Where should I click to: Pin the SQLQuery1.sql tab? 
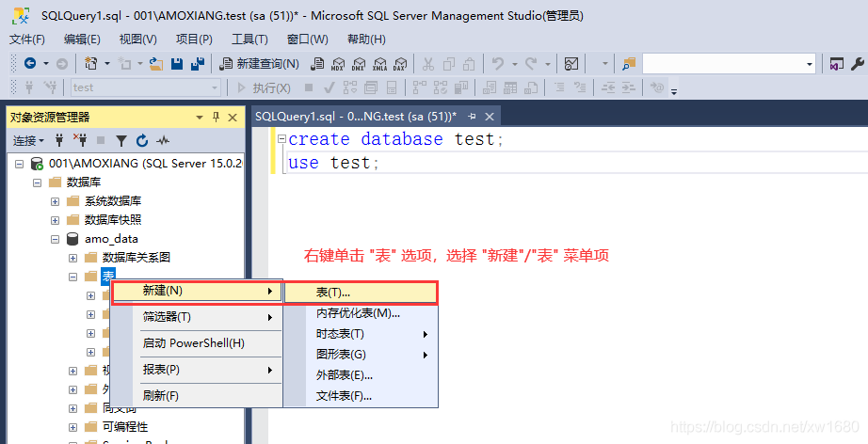[473, 116]
